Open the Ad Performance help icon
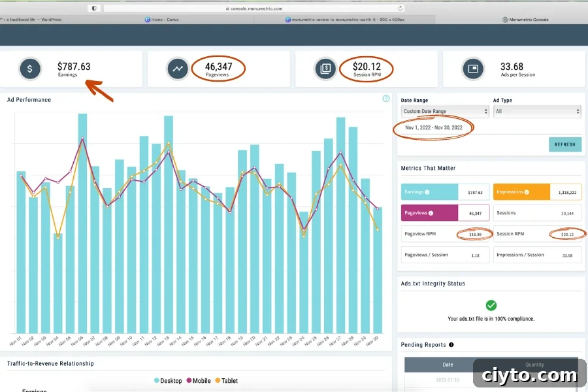Screen dimensions: 588x392 [386, 99]
